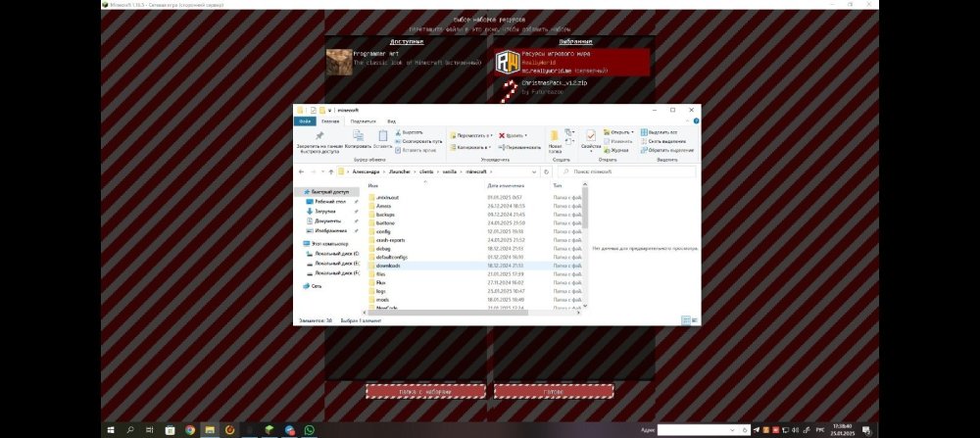This screenshot has height=438, width=980.
Task: Click the History (Журнал) command
Action: point(615,150)
